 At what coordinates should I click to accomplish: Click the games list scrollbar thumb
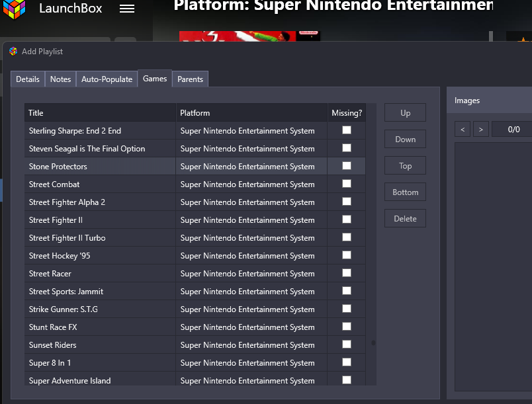[373, 343]
